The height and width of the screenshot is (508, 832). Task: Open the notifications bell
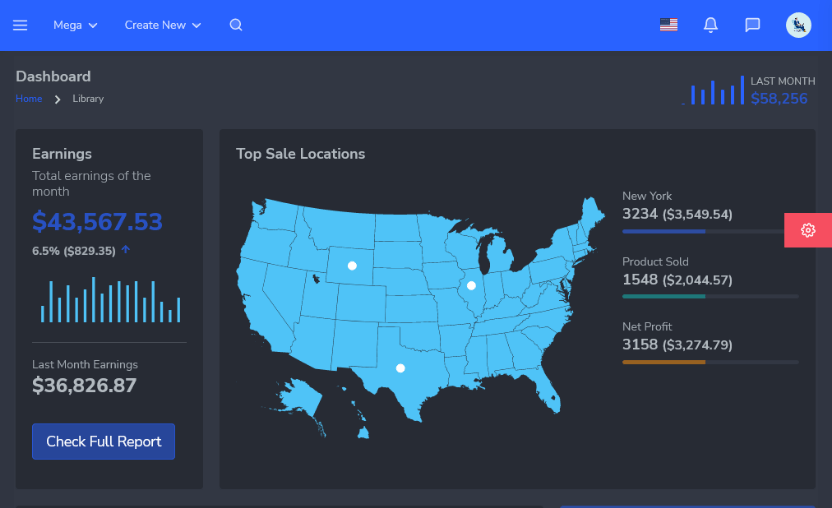coord(710,25)
